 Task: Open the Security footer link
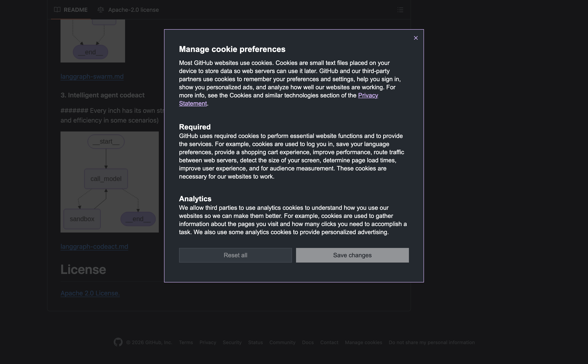232,342
